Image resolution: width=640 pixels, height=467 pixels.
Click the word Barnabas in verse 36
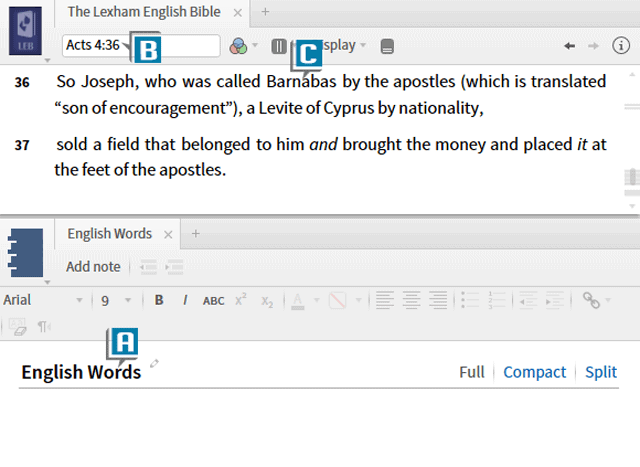click(301, 82)
